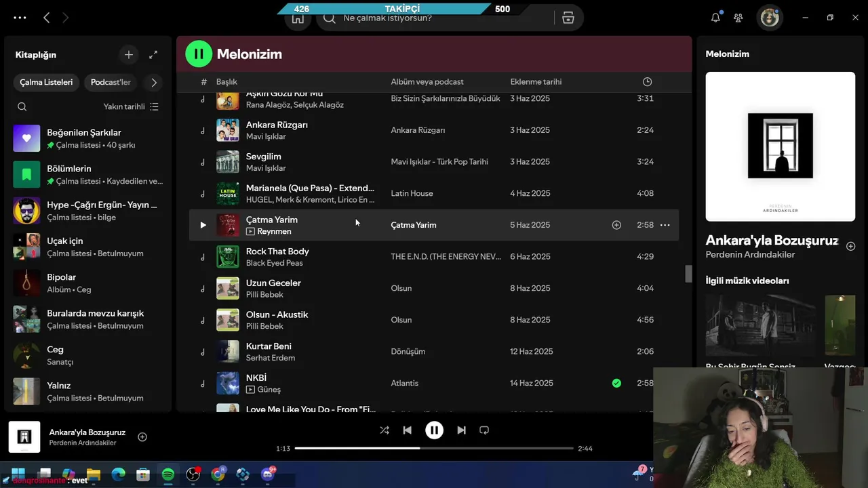
Task: Sort by the Başlık column header
Action: click(x=226, y=82)
